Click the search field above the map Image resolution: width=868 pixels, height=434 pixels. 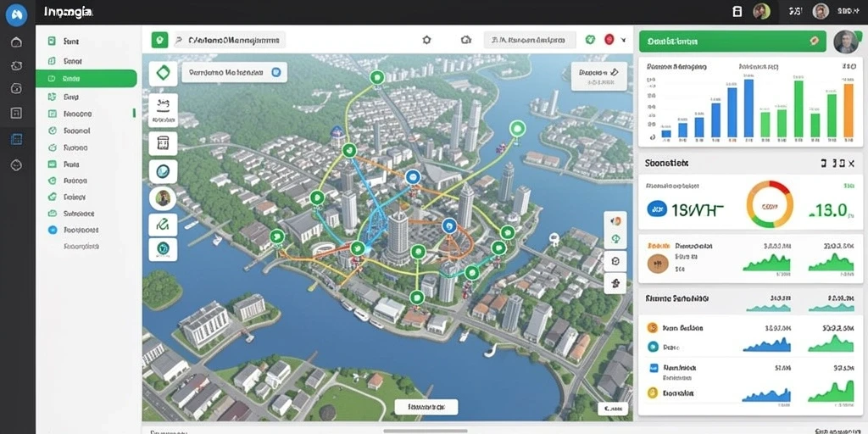pyautogui.click(x=230, y=40)
